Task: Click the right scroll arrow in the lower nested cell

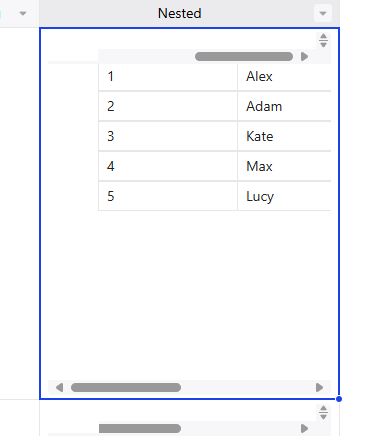Action: 304,428
